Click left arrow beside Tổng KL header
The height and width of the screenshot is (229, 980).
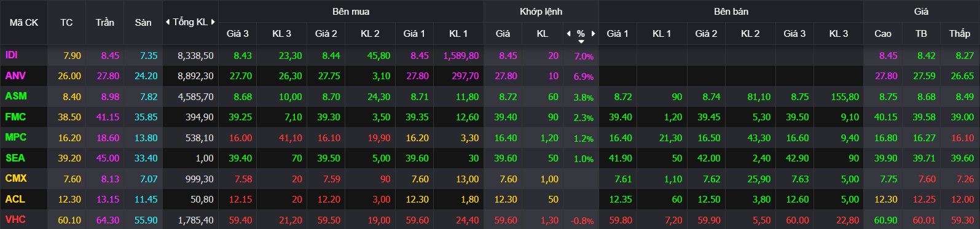[x=168, y=22]
